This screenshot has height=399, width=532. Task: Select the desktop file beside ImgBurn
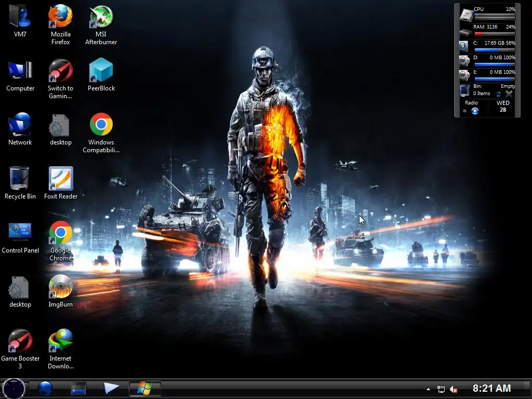20,292
